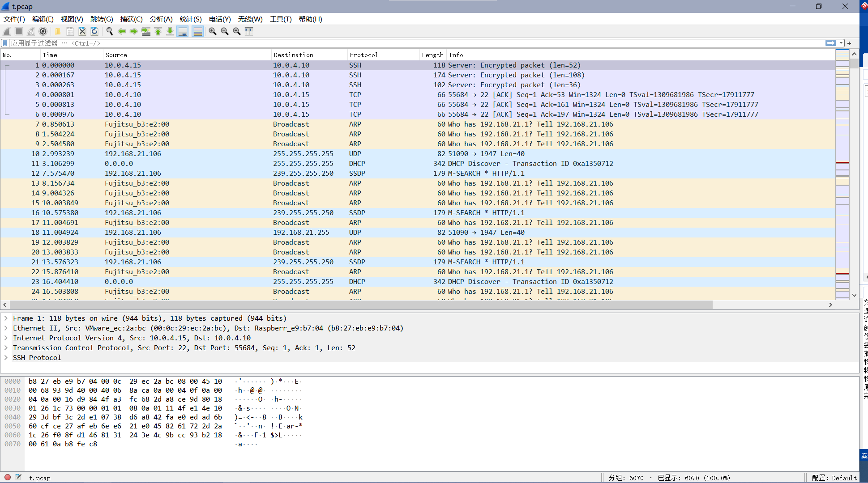This screenshot has width=868, height=483.
Task: Click the find packet magnifier icon
Action: tap(109, 31)
